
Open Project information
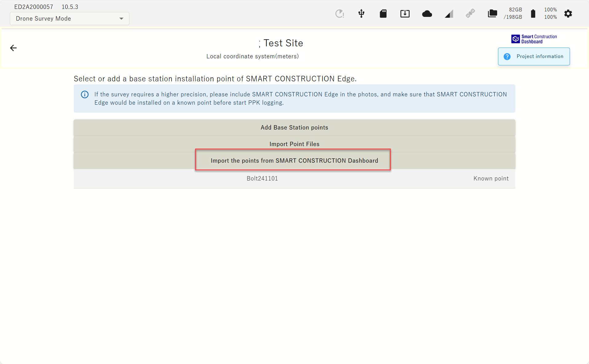point(534,56)
